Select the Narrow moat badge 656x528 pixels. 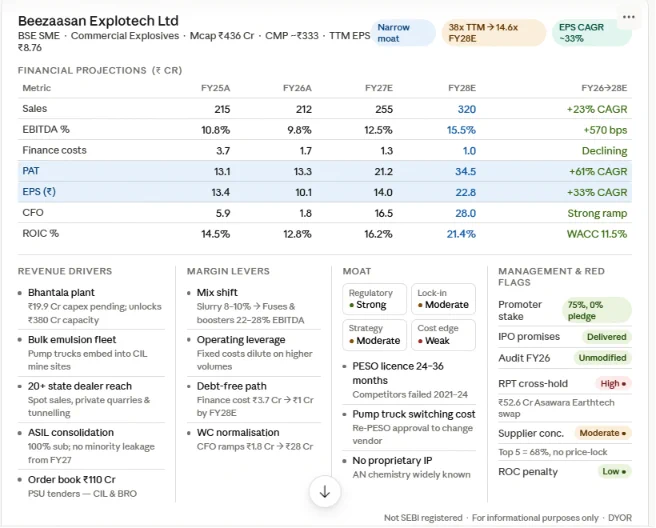coord(403,33)
